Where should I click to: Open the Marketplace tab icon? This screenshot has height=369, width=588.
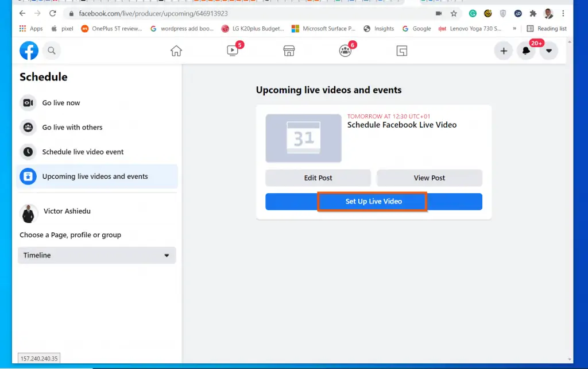pyautogui.click(x=289, y=51)
